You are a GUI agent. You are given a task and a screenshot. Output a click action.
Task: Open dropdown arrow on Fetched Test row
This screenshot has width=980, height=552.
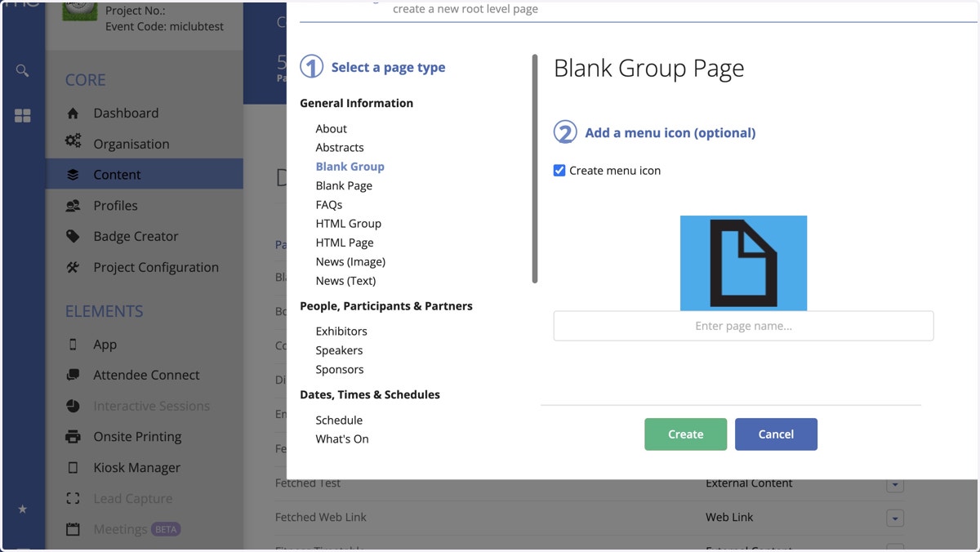(x=895, y=484)
